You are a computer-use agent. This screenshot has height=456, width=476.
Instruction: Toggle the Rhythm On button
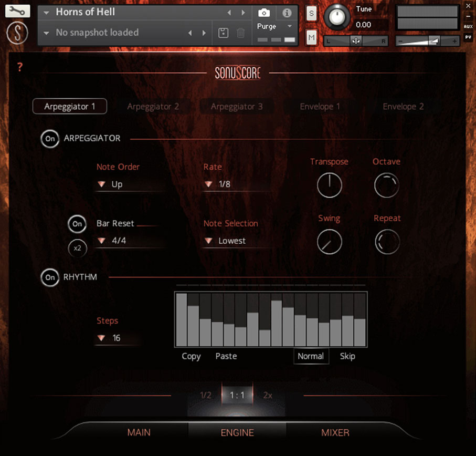pyautogui.click(x=50, y=277)
